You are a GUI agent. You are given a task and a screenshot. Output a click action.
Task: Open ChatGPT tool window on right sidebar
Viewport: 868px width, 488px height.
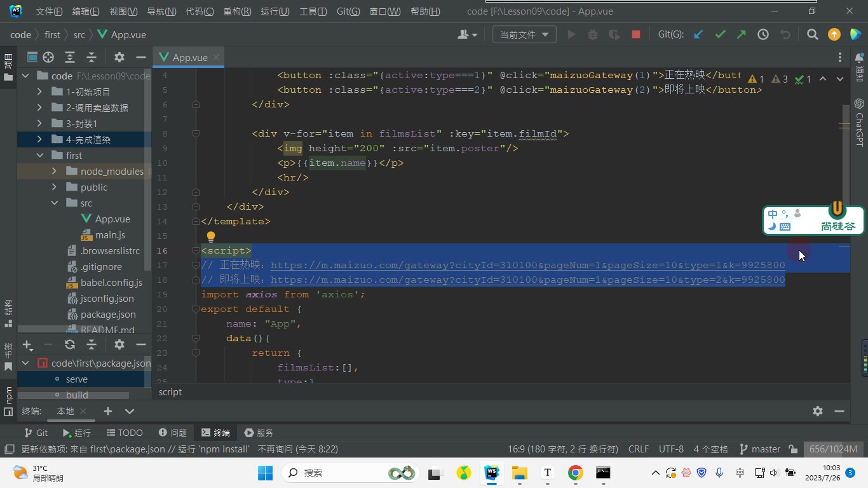point(859,121)
